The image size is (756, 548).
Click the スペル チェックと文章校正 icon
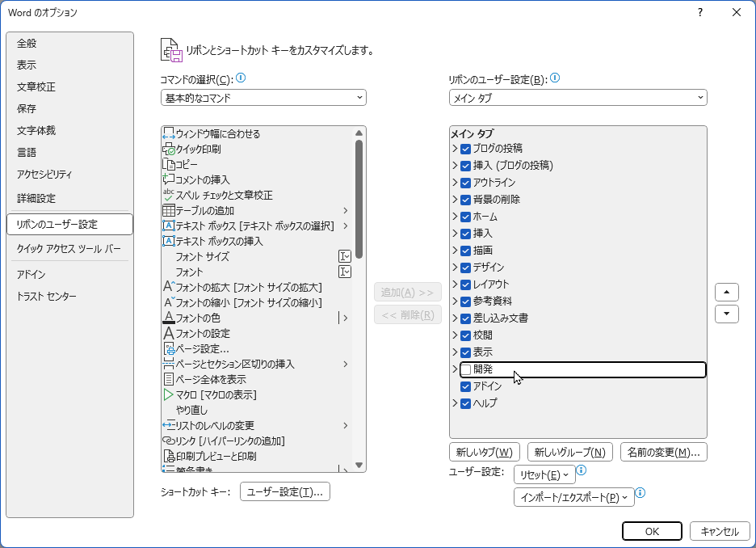tap(168, 195)
